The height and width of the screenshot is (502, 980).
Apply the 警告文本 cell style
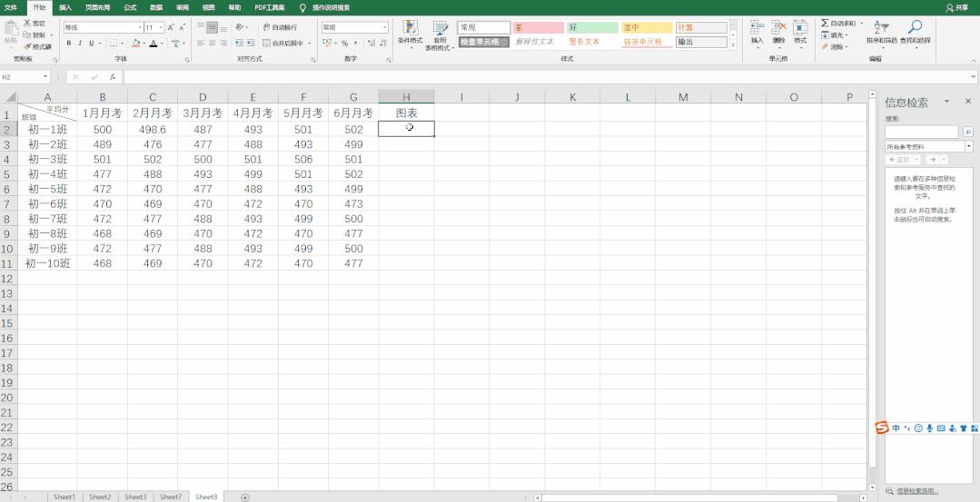(592, 42)
